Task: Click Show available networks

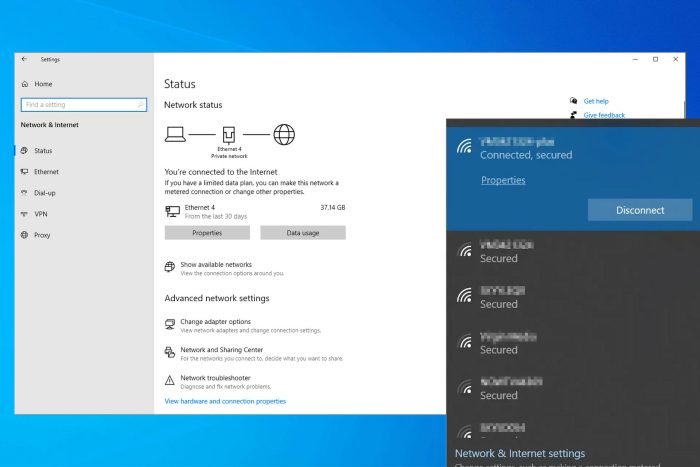Action: (x=216, y=264)
